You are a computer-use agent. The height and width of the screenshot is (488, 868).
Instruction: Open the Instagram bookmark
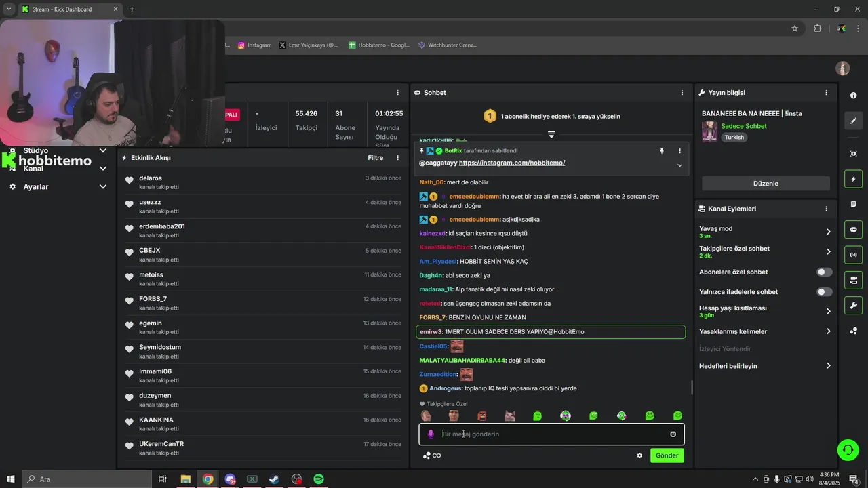255,45
